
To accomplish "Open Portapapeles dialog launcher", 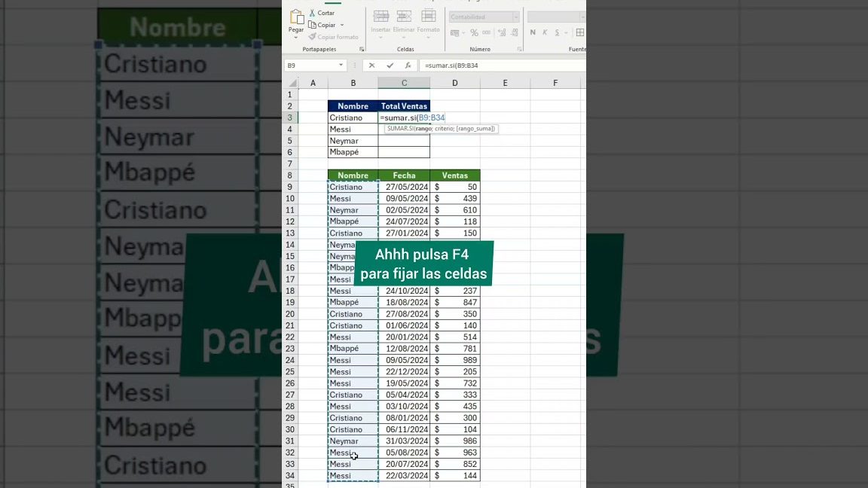I will click(362, 49).
